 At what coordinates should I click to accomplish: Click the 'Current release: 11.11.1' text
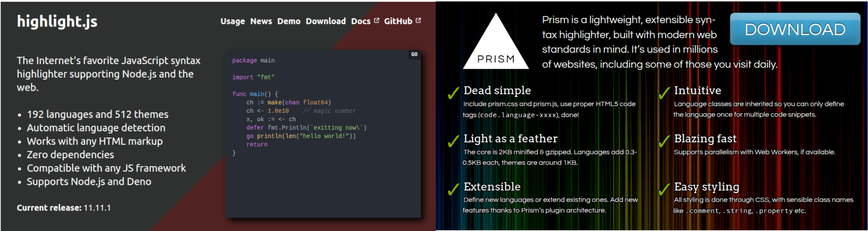(x=64, y=208)
